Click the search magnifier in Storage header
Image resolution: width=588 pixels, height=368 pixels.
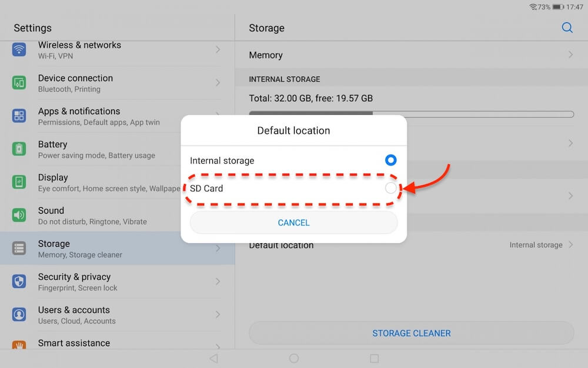point(567,27)
